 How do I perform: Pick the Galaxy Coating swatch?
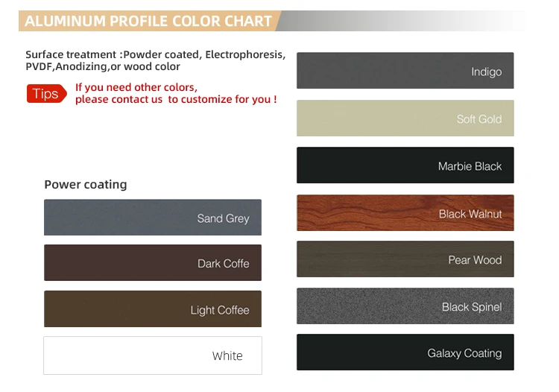pyautogui.click(x=405, y=353)
